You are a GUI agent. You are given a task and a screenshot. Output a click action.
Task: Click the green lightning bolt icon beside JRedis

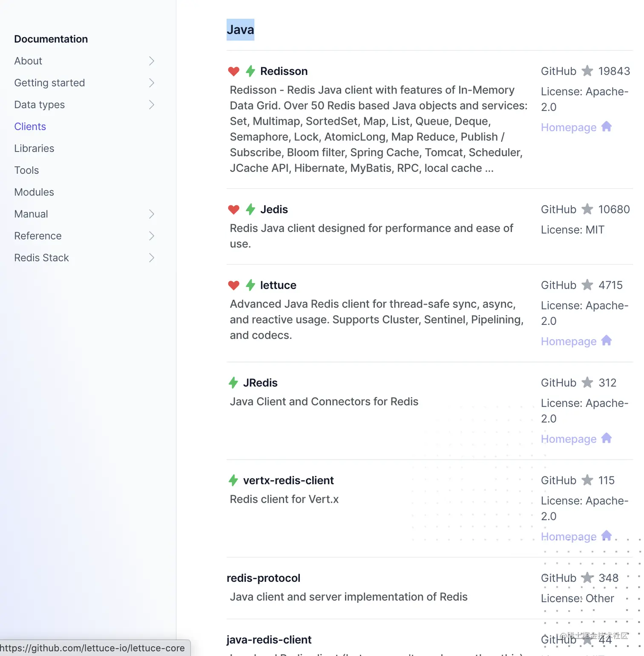[x=233, y=383]
